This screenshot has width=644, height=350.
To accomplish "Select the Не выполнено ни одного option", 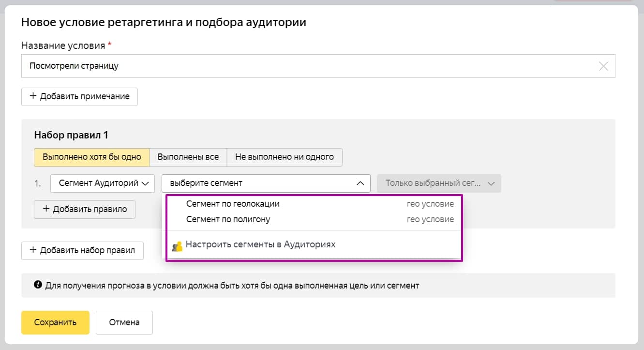I will tap(285, 157).
